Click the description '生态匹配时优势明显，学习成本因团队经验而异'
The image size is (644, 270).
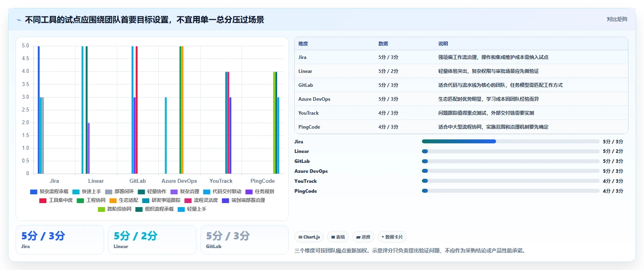point(488,99)
